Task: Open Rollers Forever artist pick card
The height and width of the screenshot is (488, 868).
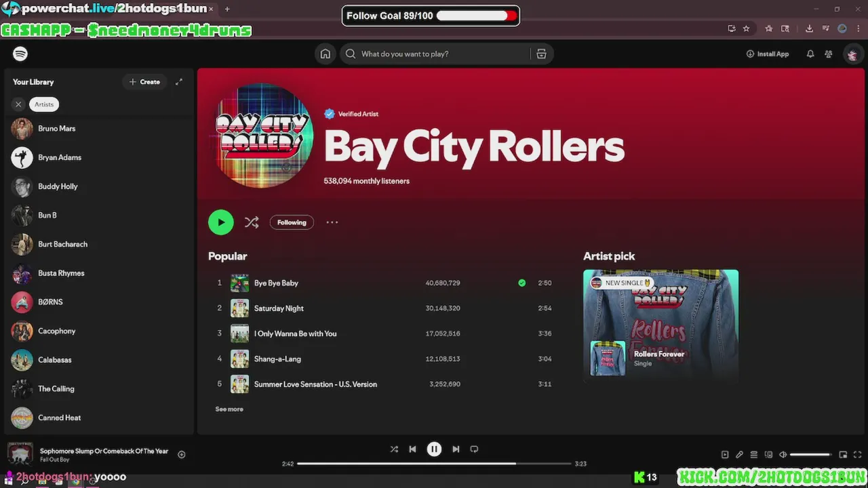Action: pyautogui.click(x=660, y=326)
